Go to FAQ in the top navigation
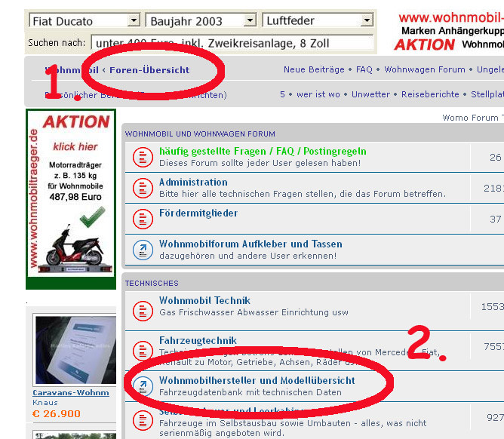 [364, 69]
